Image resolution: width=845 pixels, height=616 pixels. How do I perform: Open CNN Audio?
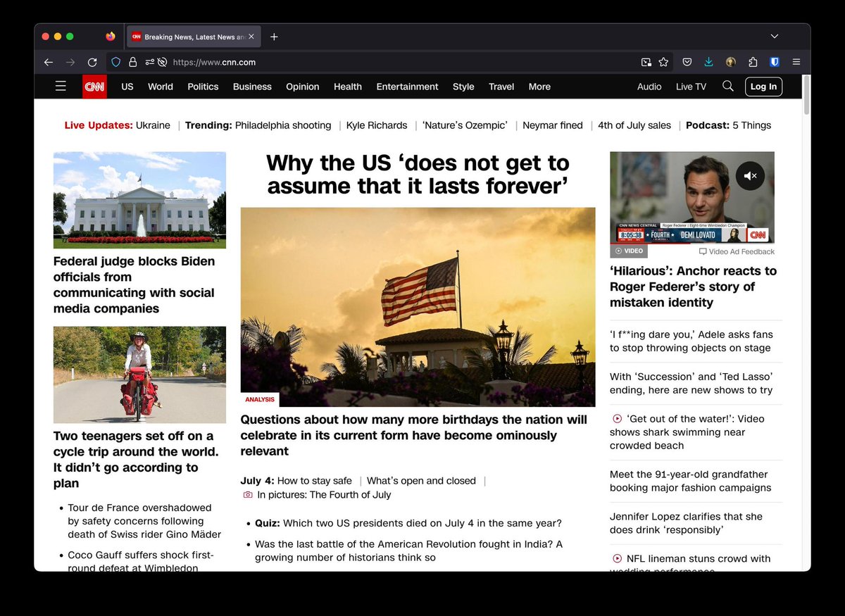[x=649, y=87]
